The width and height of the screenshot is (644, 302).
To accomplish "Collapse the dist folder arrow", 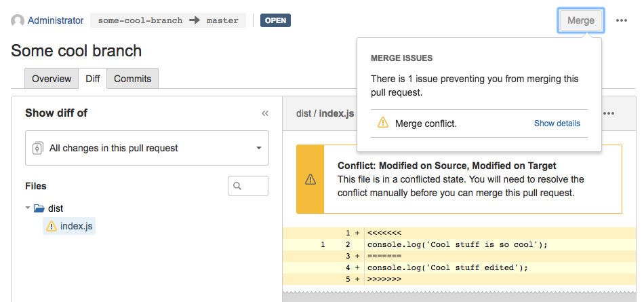I will 28,208.
